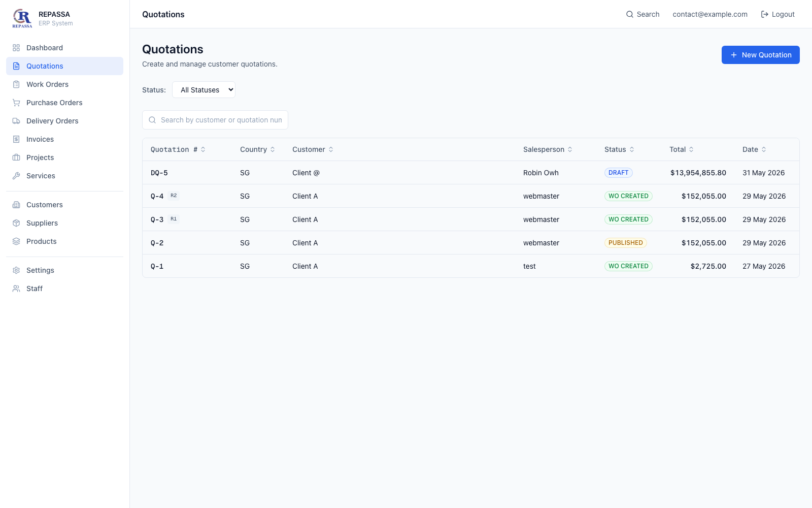Image resolution: width=812 pixels, height=508 pixels.
Task: Open the Products page
Action: [64, 241]
